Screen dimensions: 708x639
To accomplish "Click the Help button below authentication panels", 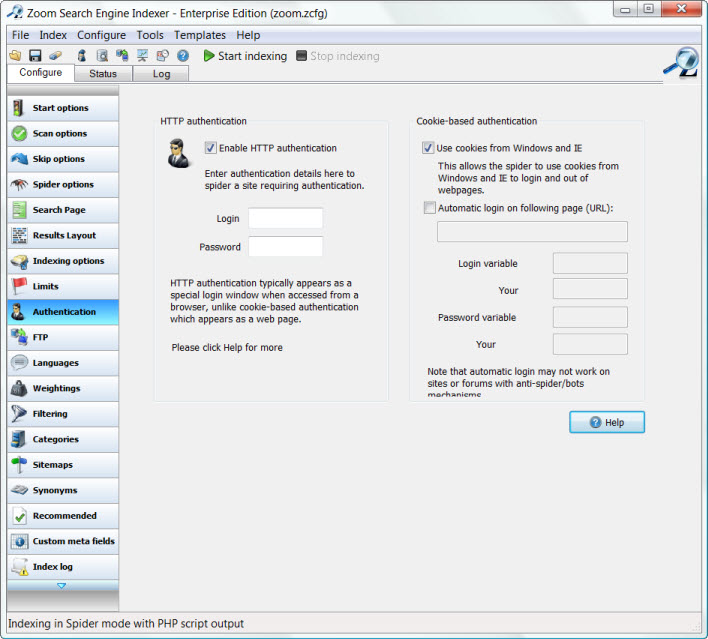I will pos(607,422).
